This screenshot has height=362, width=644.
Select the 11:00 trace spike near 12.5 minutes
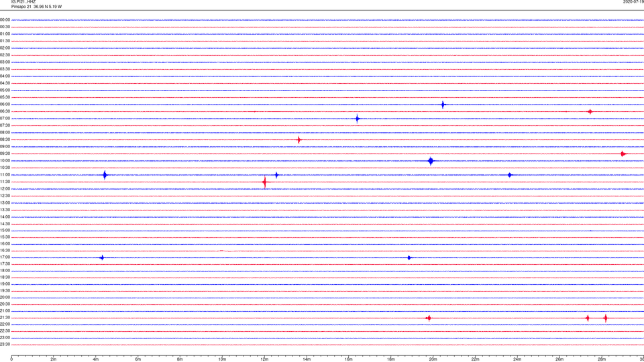(x=276, y=175)
